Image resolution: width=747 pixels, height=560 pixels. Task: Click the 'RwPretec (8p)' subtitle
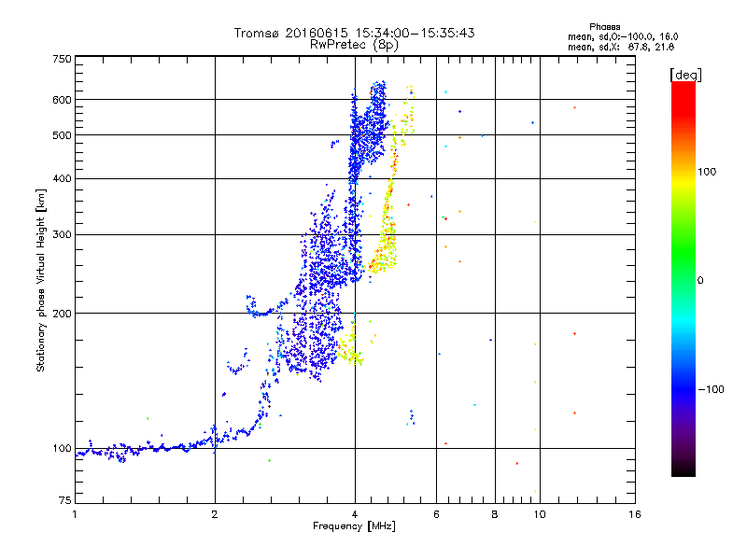coord(354,45)
